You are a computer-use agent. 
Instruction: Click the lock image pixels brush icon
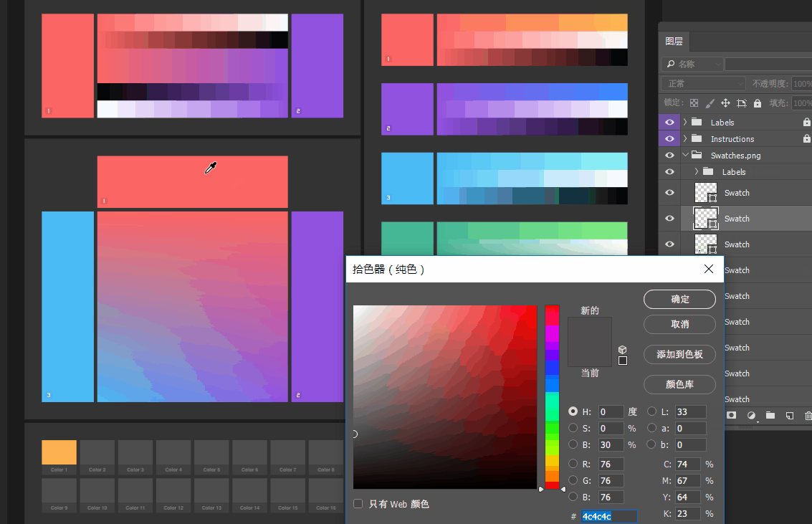pos(710,103)
